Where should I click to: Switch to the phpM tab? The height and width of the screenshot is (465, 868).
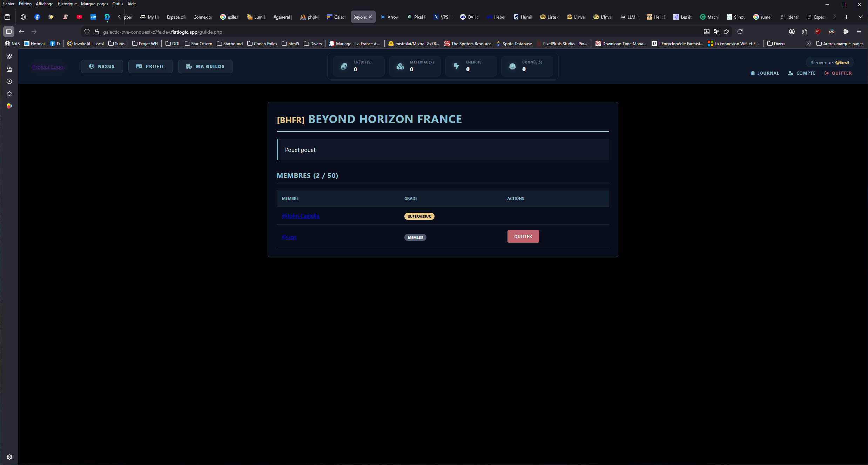click(x=310, y=17)
